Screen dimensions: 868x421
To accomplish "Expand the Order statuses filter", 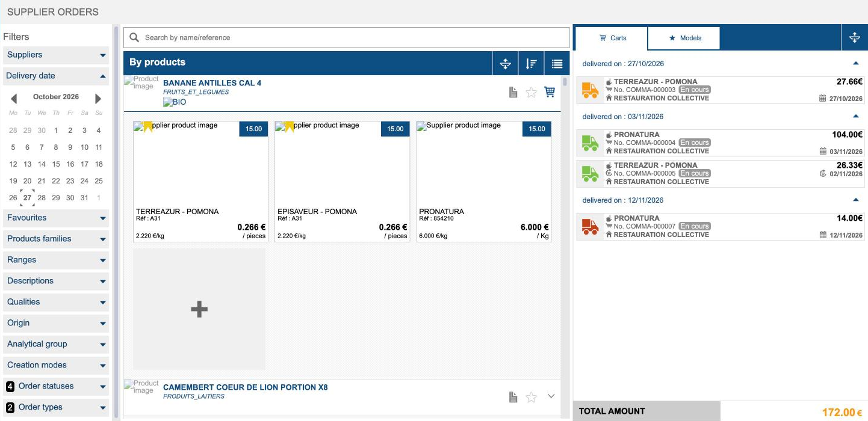I will 56,386.
